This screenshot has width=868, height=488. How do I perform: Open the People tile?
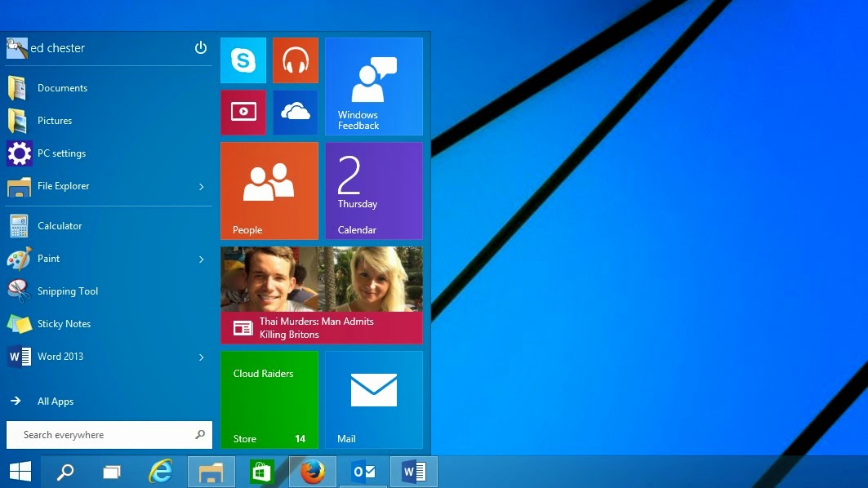tap(269, 190)
